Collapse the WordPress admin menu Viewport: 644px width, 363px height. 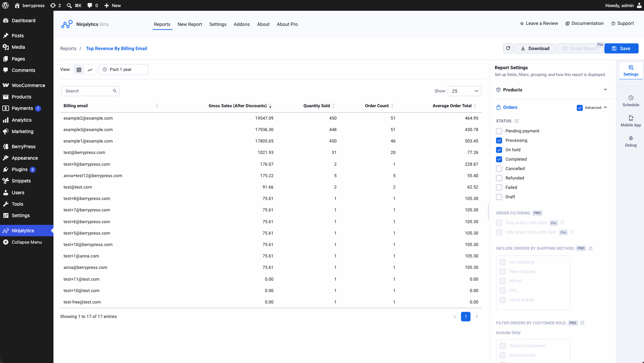pyautogui.click(x=27, y=242)
